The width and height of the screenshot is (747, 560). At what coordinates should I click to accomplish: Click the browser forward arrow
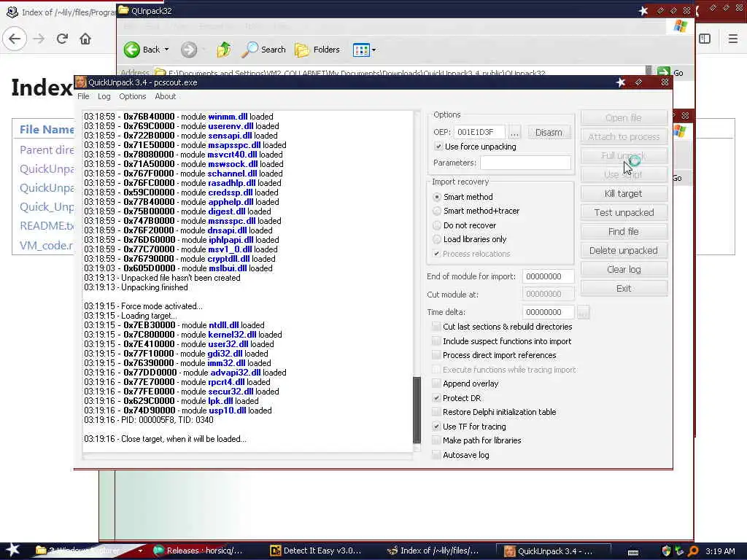click(x=39, y=39)
